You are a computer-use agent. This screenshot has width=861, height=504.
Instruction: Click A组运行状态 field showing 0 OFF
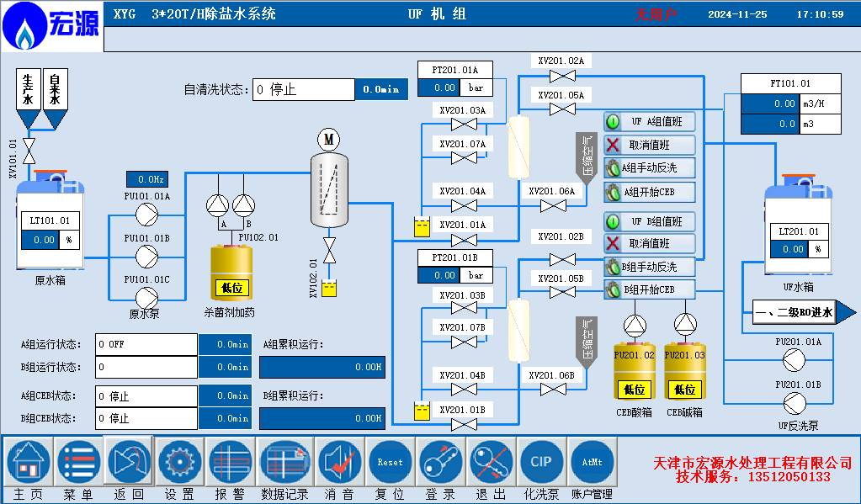(146, 344)
